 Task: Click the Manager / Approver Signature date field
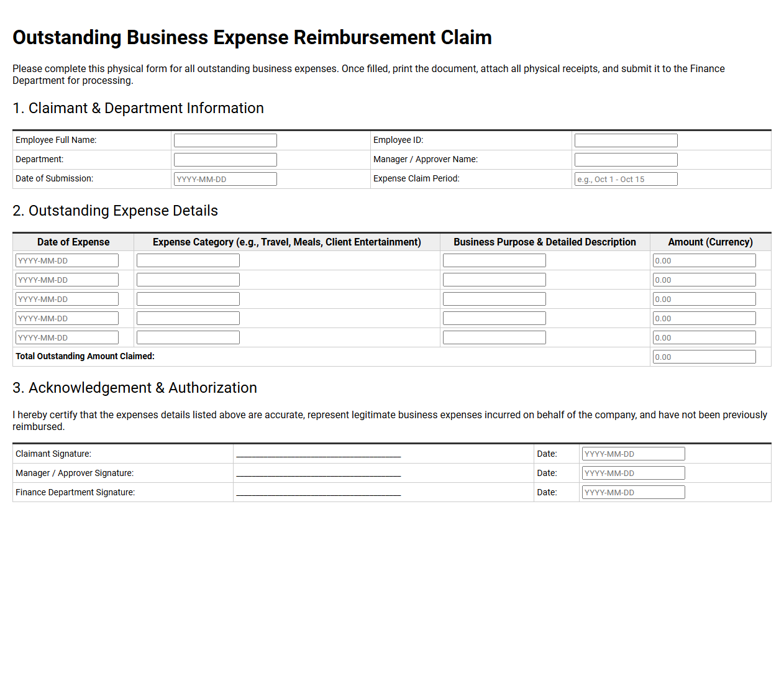point(634,473)
